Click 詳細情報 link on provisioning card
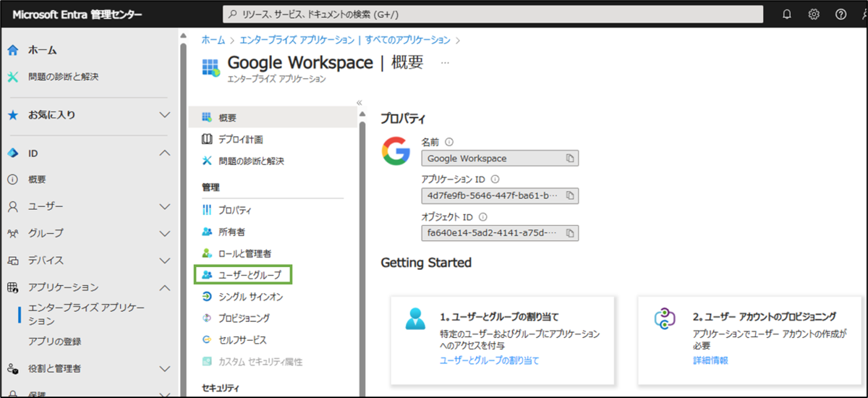 click(710, 360)
